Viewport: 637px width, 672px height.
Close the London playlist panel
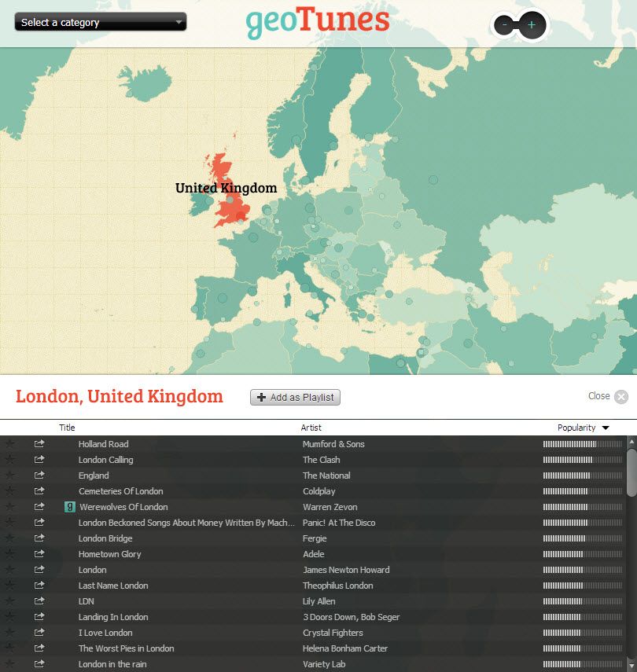coord(620,397)
